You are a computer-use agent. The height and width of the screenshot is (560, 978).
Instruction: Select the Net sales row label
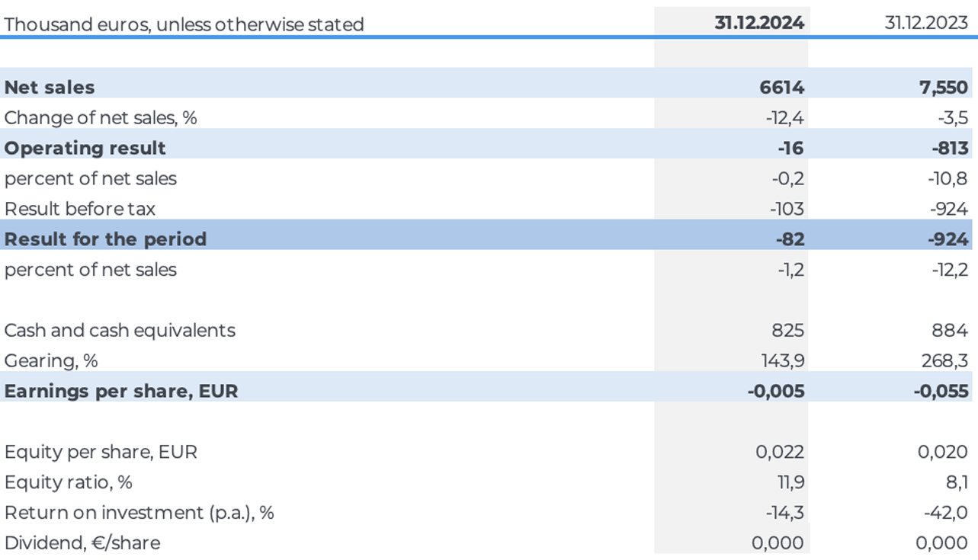(x=50, y=87)
